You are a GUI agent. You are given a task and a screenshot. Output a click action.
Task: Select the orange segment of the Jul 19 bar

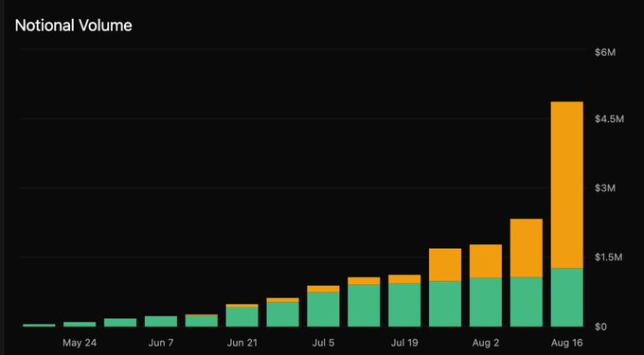(x=404, y=279)
